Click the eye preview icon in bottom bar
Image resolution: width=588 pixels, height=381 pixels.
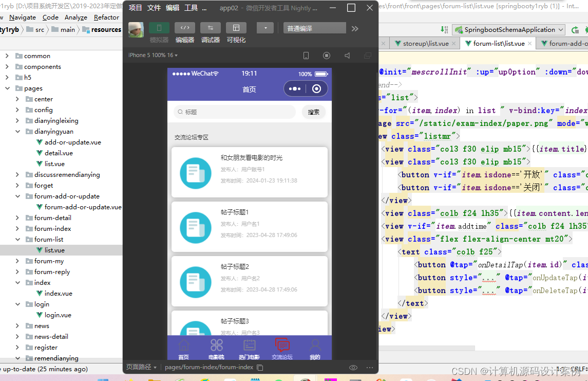pos(353,368)
